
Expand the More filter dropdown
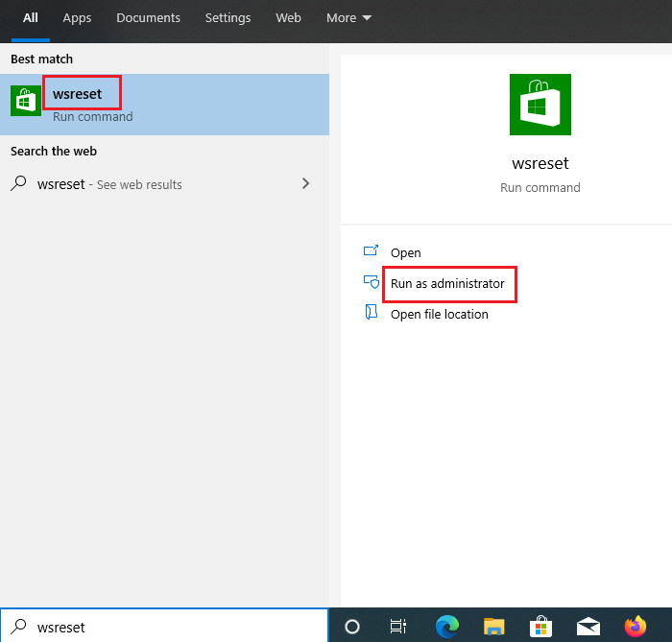pyautogui.click(x=348, y=18)
